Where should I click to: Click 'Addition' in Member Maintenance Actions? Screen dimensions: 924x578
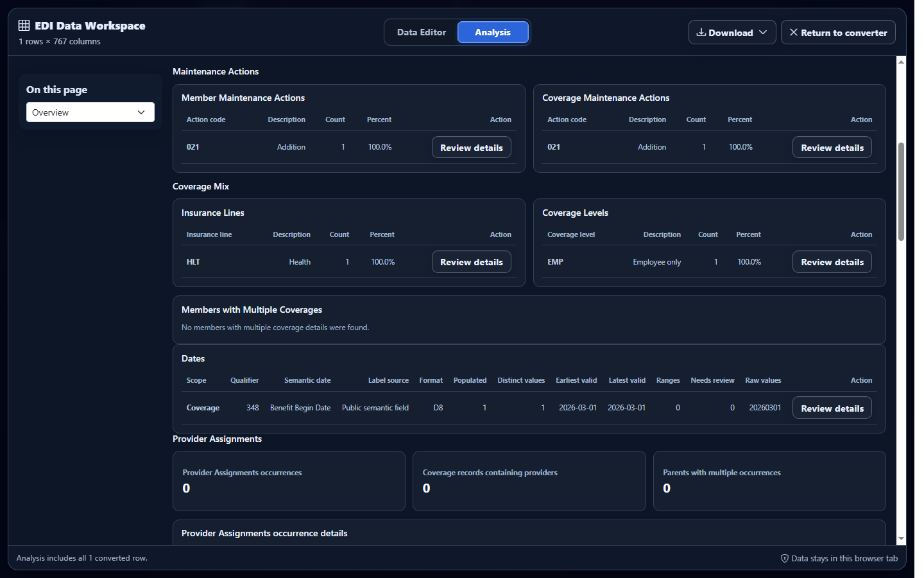pos(291,147)
